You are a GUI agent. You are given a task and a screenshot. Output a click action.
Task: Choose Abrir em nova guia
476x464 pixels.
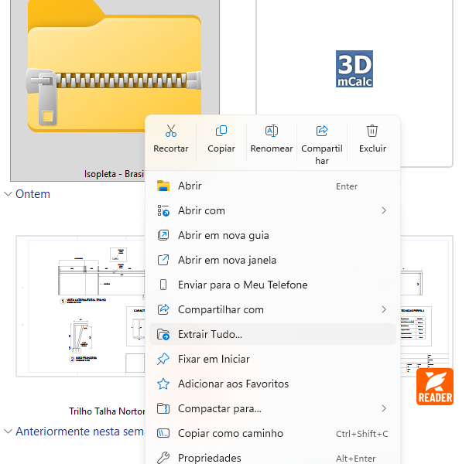[x=223, y=235]
